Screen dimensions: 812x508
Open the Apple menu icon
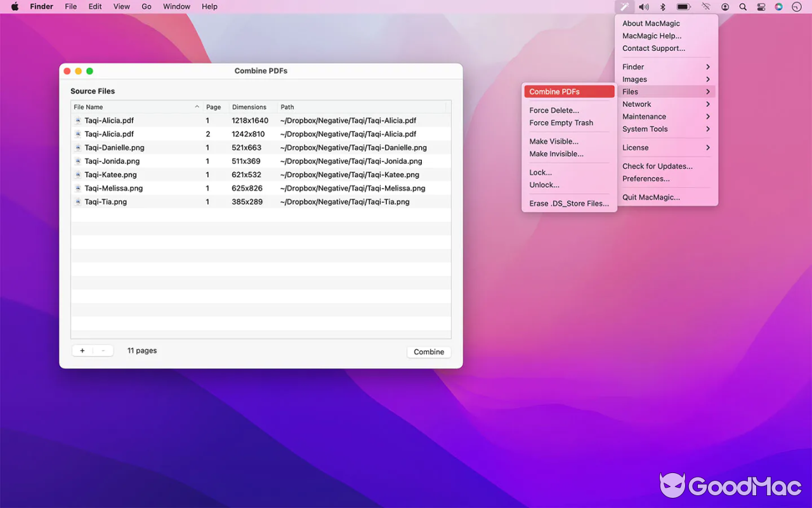click(x=14, y=6)
